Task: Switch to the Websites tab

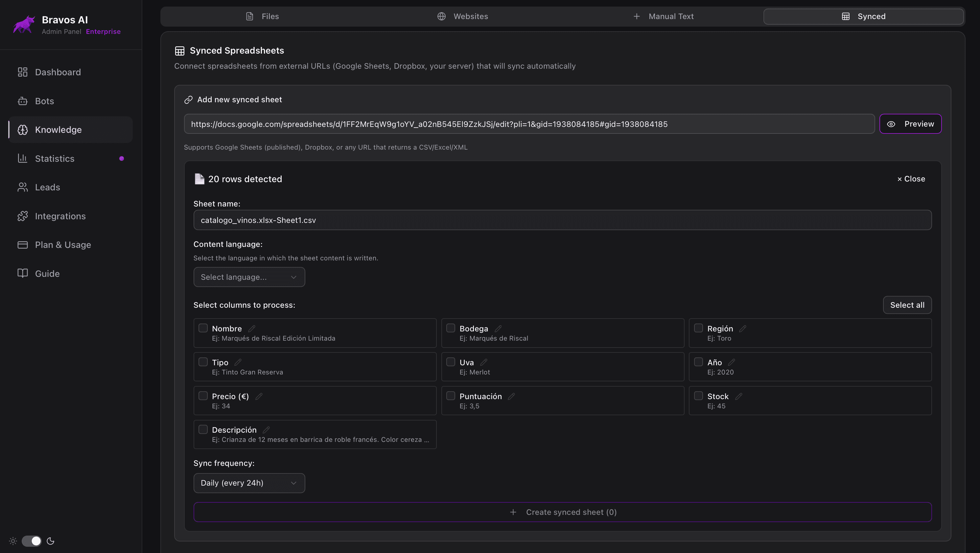Action: (462, 16)
